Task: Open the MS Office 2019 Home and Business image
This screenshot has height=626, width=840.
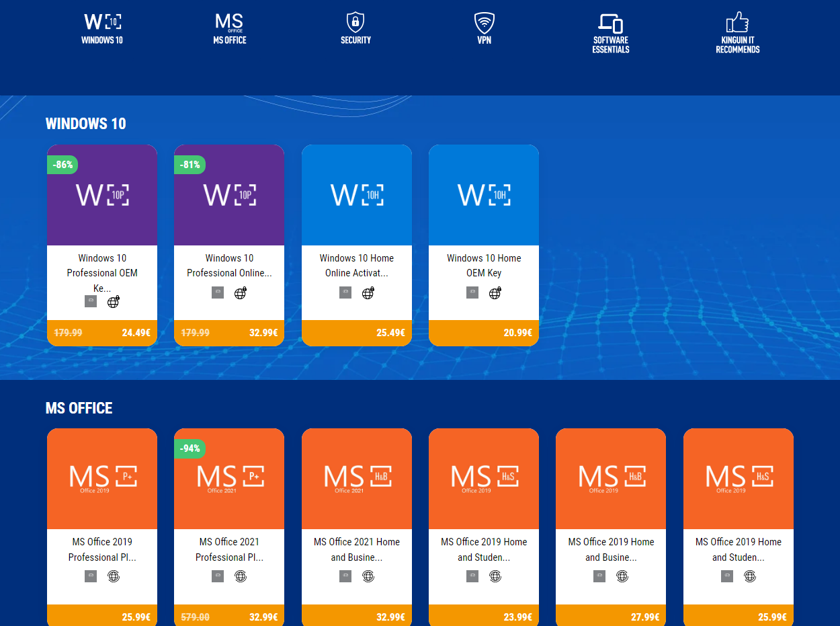Action: pos(611,479)
